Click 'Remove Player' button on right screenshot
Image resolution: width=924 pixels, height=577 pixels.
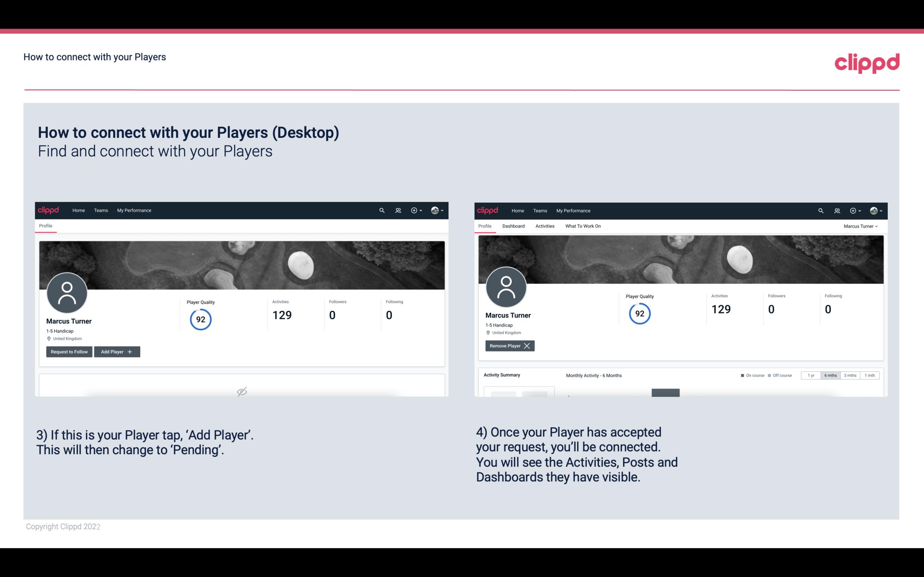click(509, 346)
